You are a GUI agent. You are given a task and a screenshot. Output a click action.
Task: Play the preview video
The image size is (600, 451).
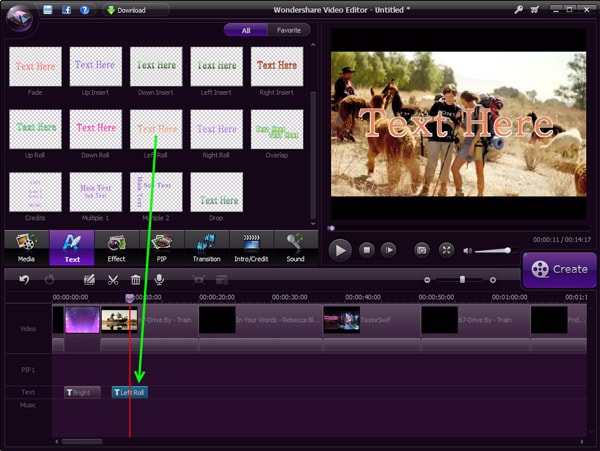coord(340,251)
